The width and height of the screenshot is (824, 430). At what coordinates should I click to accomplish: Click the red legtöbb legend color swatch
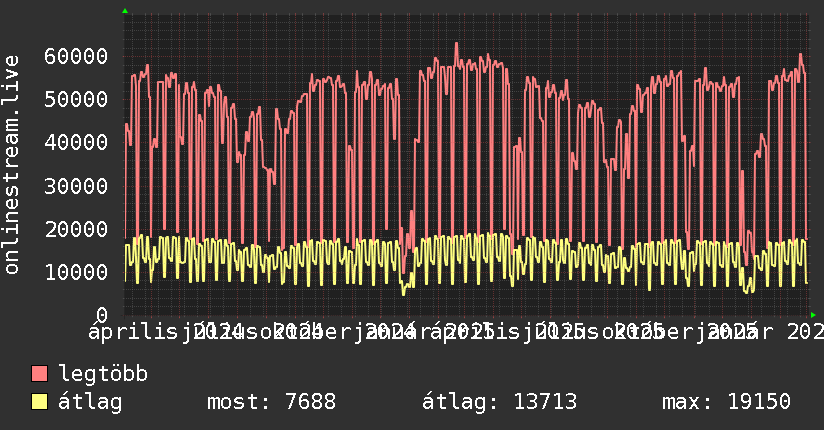click(x=40, y=374)
